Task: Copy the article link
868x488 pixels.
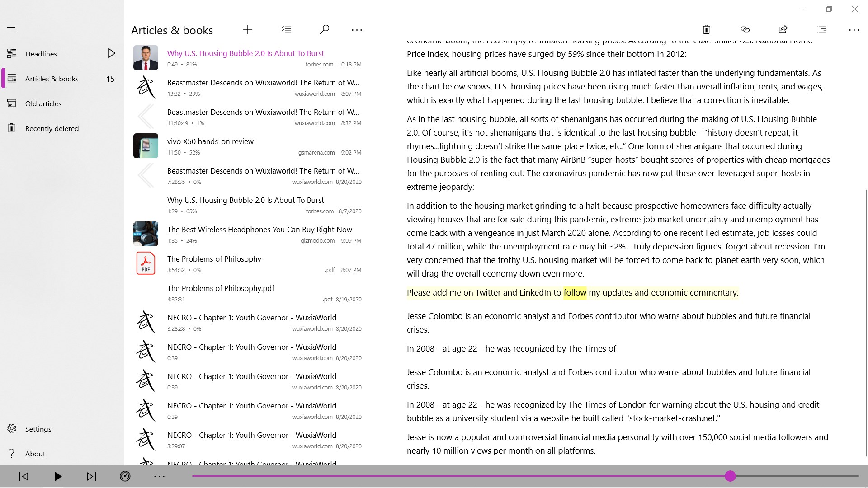Action: click(x=745, y=29)
